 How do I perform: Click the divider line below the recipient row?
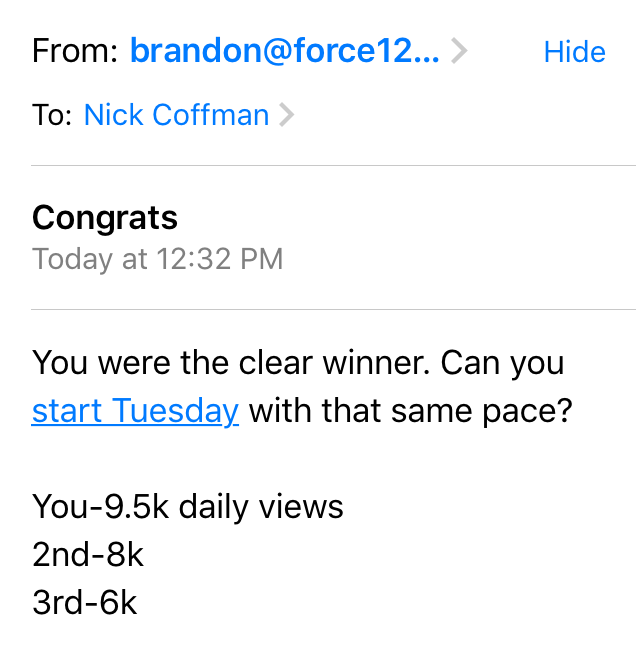[333, 165]
